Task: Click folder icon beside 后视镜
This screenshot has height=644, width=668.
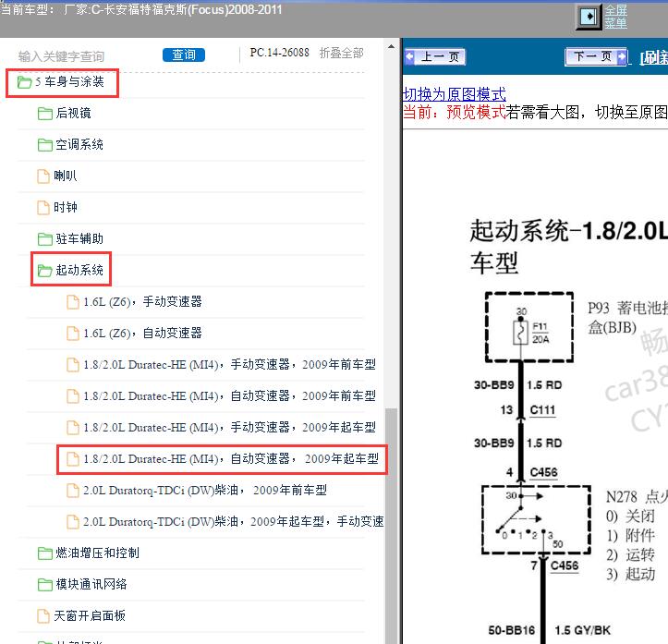Action: coord(44,114)
